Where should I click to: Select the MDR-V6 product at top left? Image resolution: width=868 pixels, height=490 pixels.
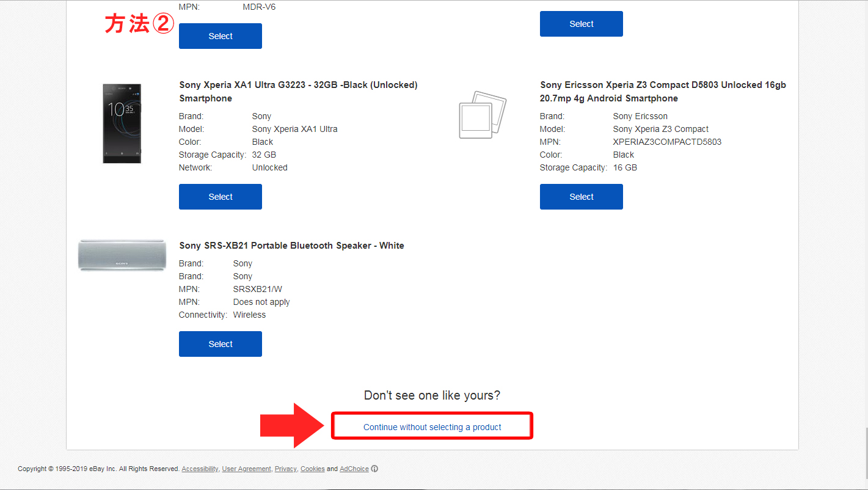coord(220,35)
